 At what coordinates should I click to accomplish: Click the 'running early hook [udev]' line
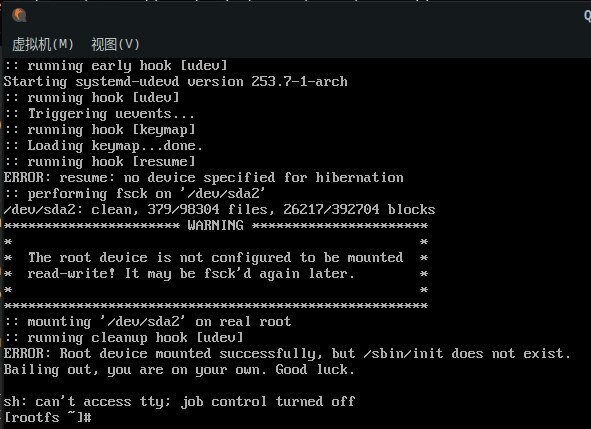[x=116, y=66]
